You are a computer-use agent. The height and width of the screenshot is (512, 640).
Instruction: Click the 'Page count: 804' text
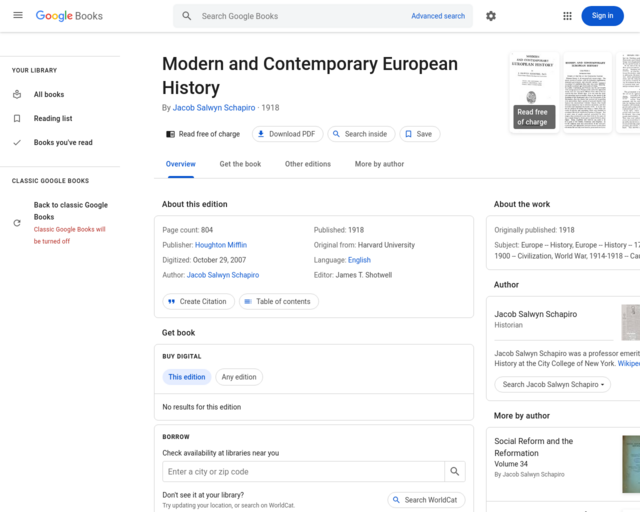pyautogui.click(x=188, y=230)
